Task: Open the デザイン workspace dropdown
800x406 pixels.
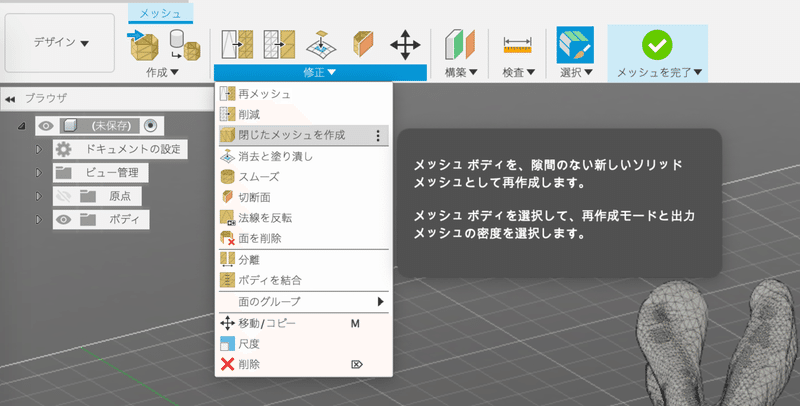Action: pyautogui.click(x=60, y=43)
